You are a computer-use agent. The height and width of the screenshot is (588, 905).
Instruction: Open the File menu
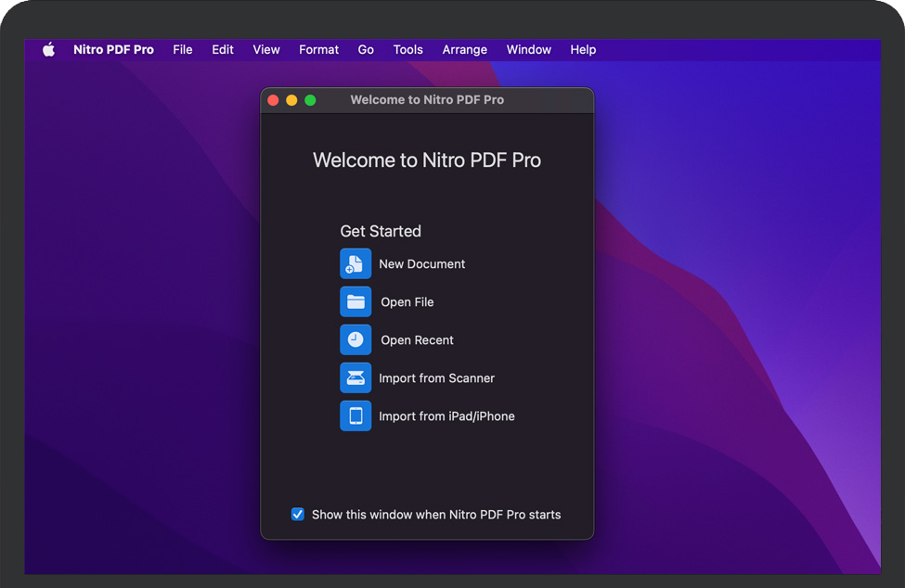point(183,50)
